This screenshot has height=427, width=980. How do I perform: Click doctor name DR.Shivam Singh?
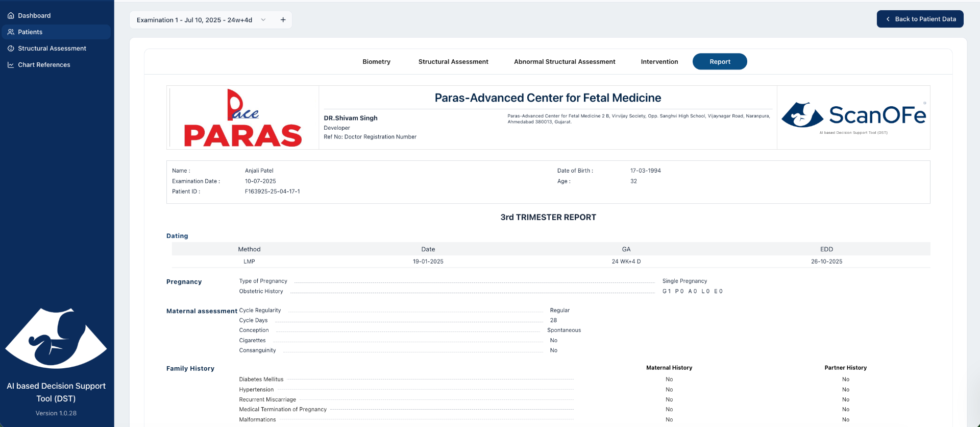[x=351, y=118]
